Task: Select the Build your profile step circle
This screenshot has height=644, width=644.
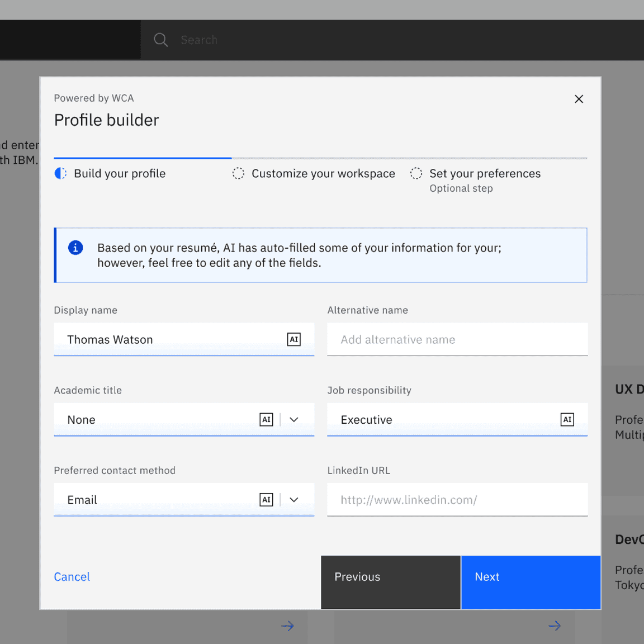Action: pyautogui.click(x=60, y=173)
